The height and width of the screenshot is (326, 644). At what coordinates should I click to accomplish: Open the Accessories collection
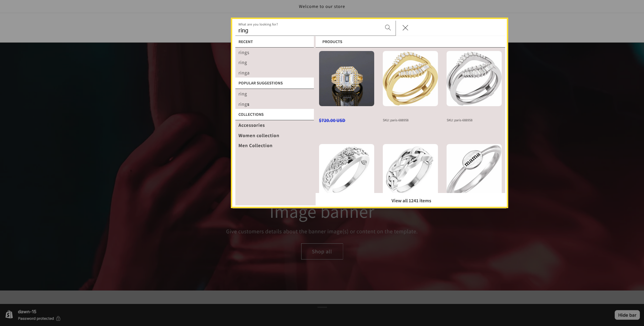tap(252, 125)
